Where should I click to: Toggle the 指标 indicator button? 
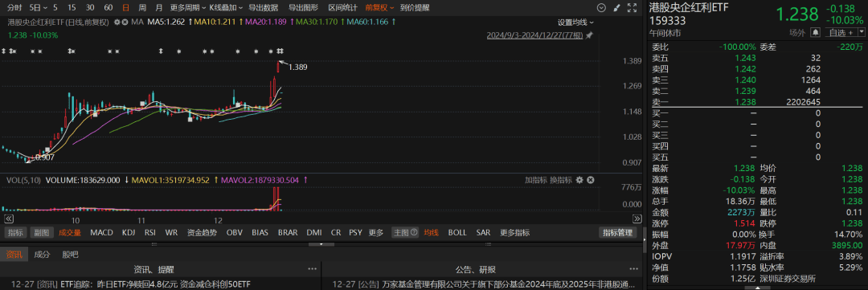(15, 232)
